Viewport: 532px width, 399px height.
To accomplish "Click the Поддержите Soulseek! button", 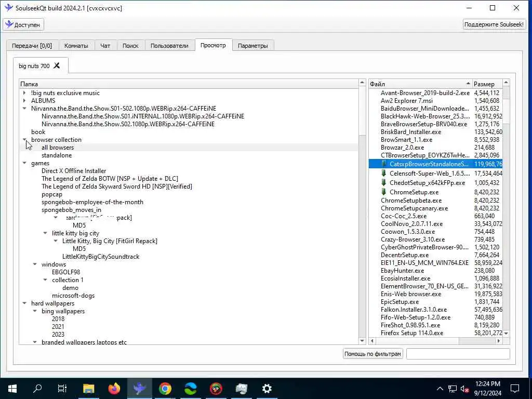I will tap(494, 24).
